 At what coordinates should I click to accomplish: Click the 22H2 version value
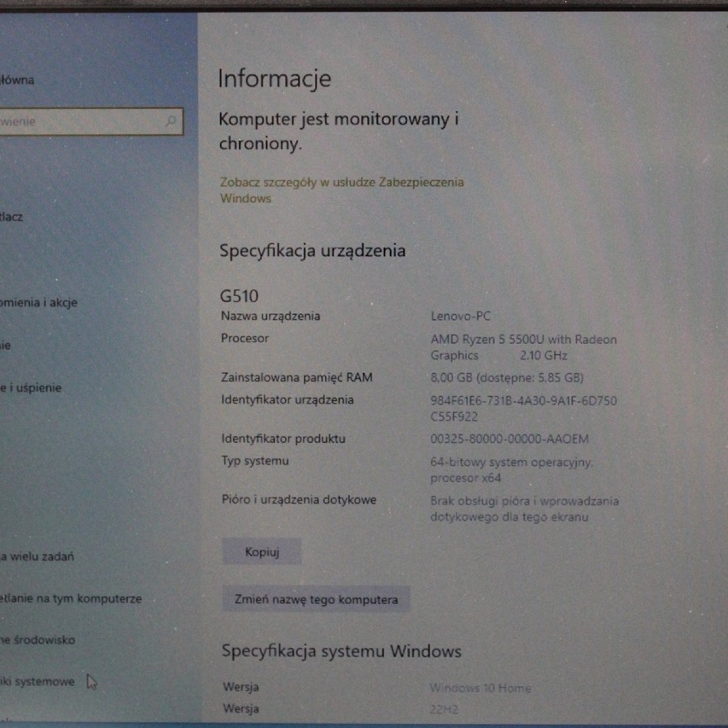pos(444,709)
